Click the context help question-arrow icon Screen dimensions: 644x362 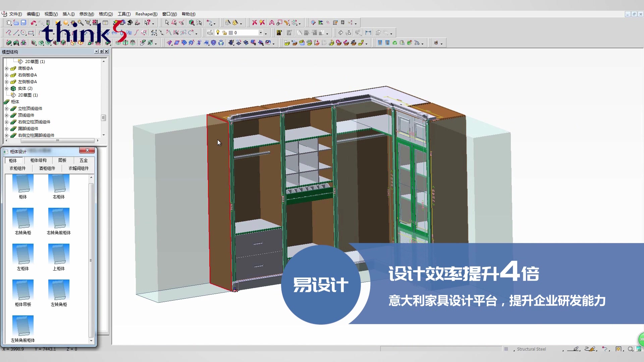[x=148, y=22]
